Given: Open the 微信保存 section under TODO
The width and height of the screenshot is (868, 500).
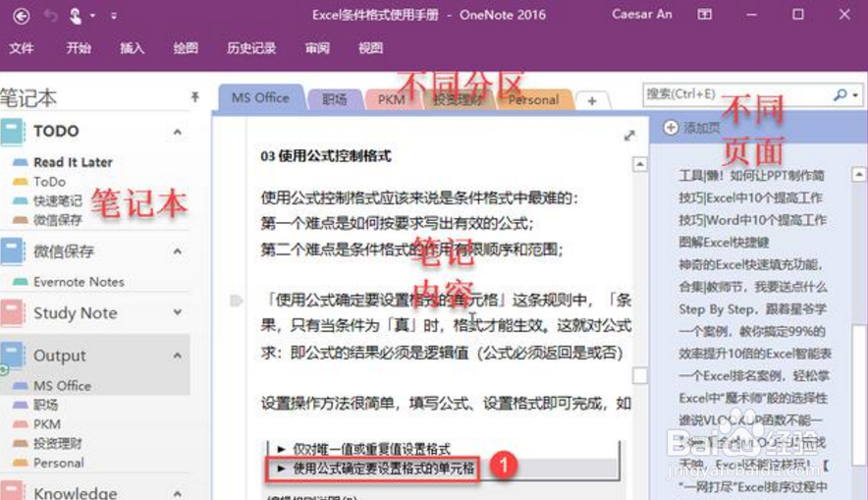Looking at the screenshot, I should coord(57,220).
